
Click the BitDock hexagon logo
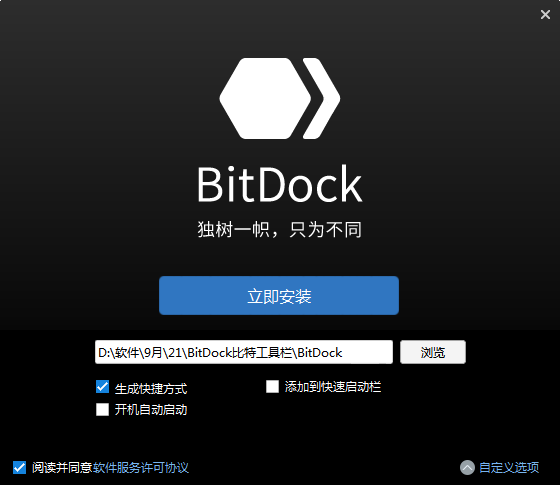tap(280, 99)
